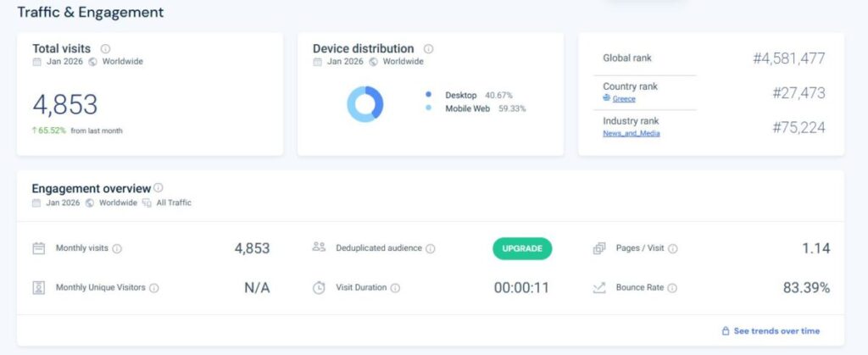Image resolution: width=868 pixels, height=355 pixels.
Task: Select the Mobile Web legend color dot
Action: 429,108
